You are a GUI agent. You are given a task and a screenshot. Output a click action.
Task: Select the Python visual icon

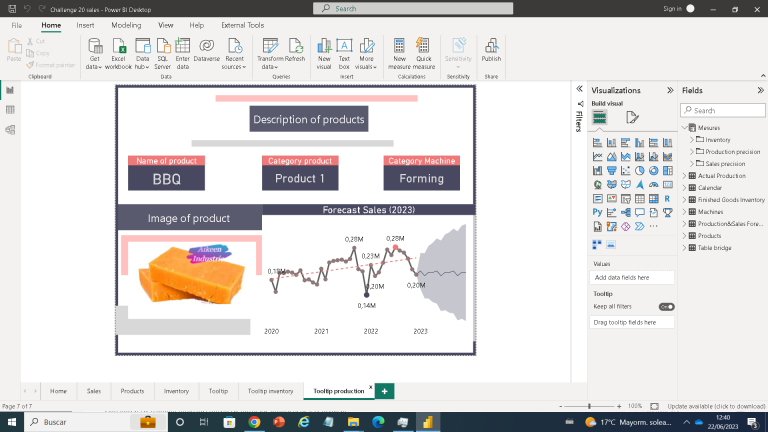598,213
